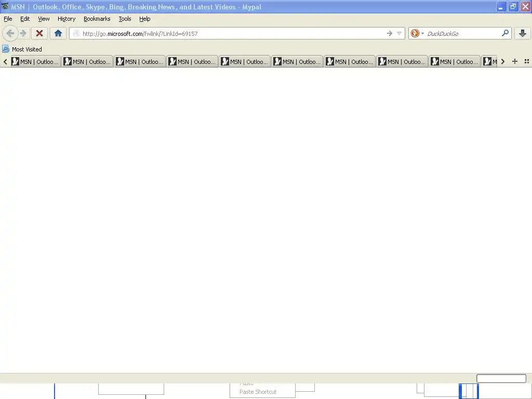
Task: Open the Help menu
Action: 144,19
